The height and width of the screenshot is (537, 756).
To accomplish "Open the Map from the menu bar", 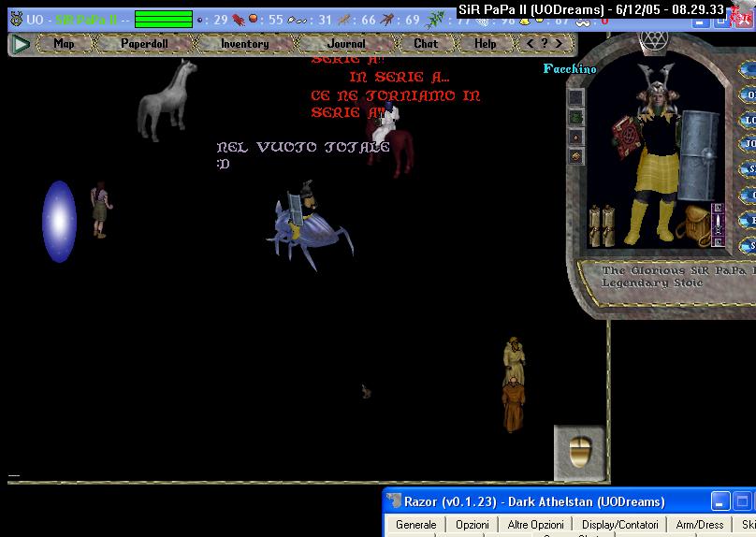I will point(65,44).
